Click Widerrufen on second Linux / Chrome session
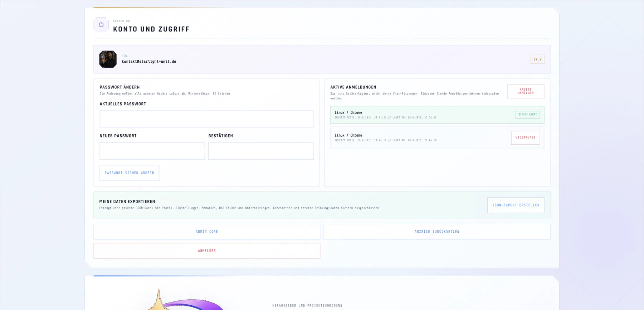 point(525,137)
